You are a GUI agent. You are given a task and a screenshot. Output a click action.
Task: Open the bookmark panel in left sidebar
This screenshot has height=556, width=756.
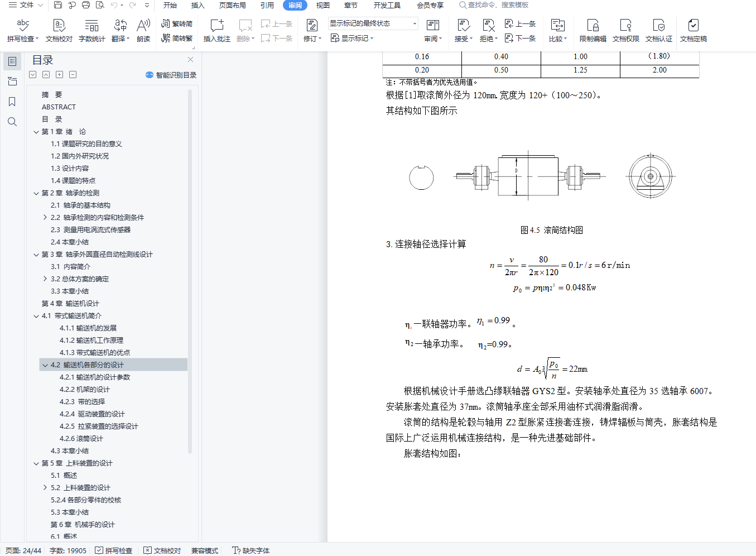click(x=12, y=102)
